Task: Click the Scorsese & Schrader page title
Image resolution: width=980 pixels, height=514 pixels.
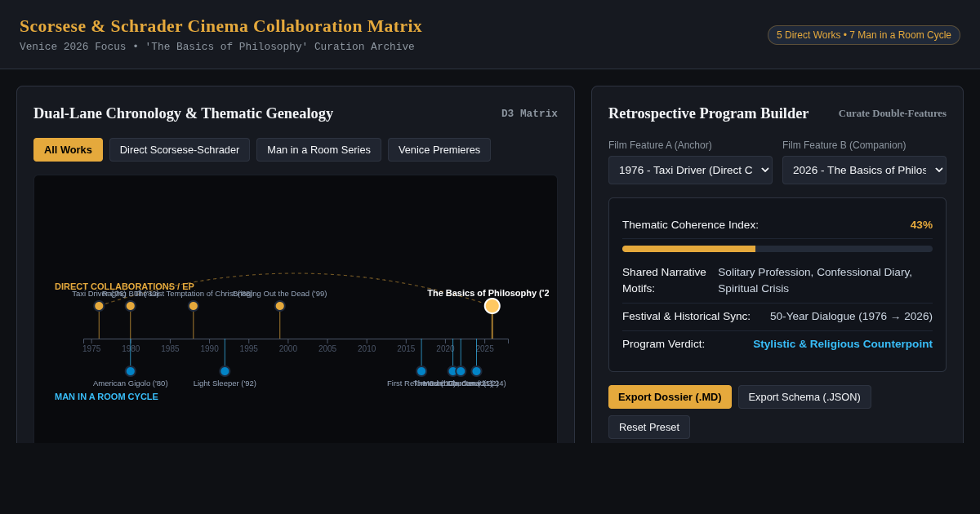Action: click(220, 26)
